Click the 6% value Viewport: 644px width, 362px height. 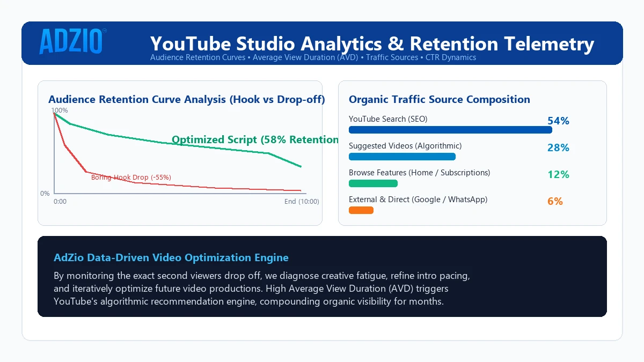point(555,202)
